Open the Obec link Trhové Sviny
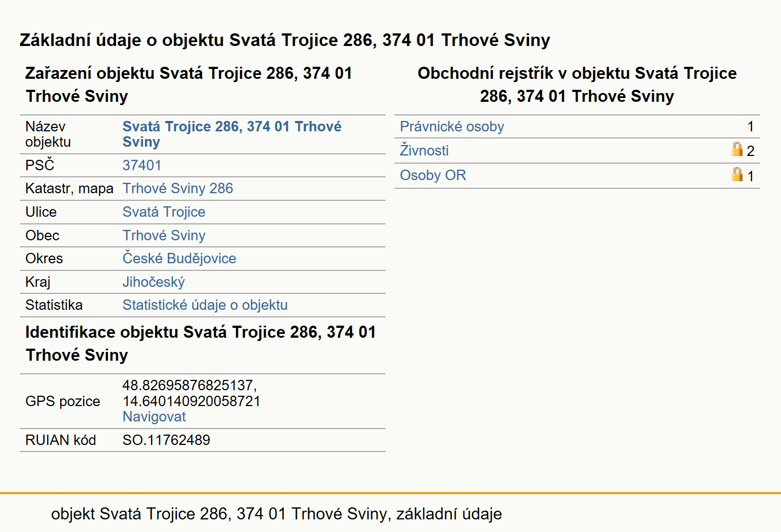The image size is (781, 532). click(164, 235)
